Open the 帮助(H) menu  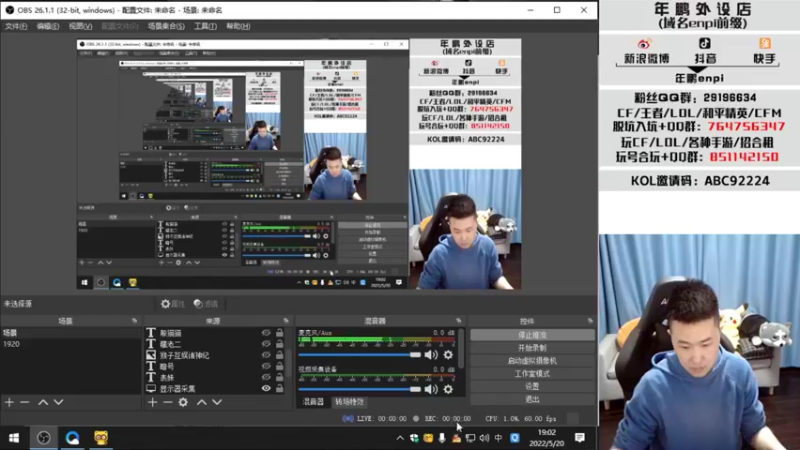[238, 26]
